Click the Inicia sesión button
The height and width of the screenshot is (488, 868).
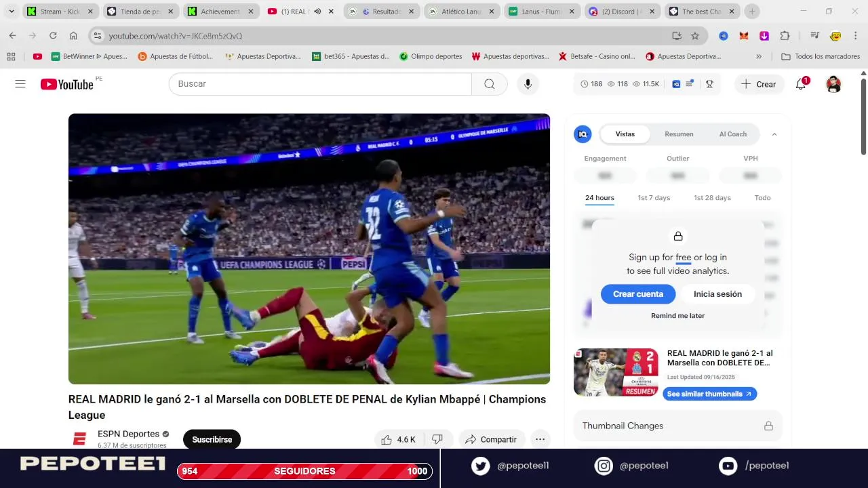pyautogui.click(x=717, y=294)
